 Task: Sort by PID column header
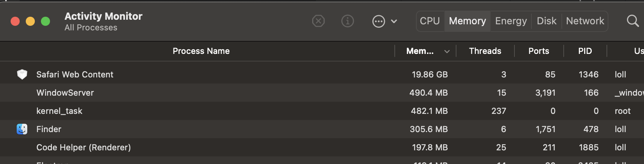click(585, 51)
